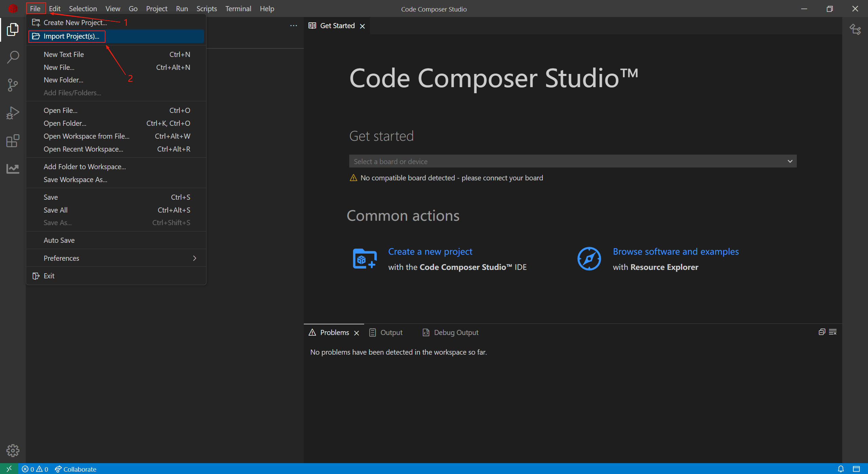Open the Search view in activity bar
868x474 pixels.
point(13,57)
